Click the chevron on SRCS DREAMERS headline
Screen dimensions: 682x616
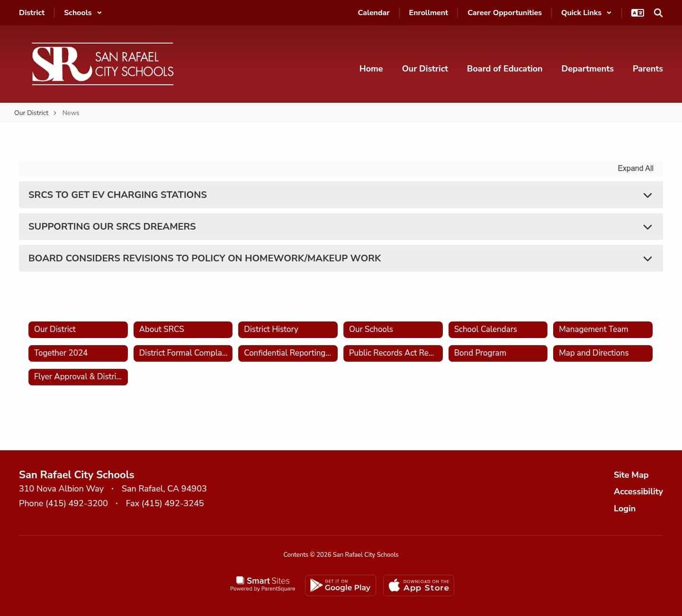point(647,227)
